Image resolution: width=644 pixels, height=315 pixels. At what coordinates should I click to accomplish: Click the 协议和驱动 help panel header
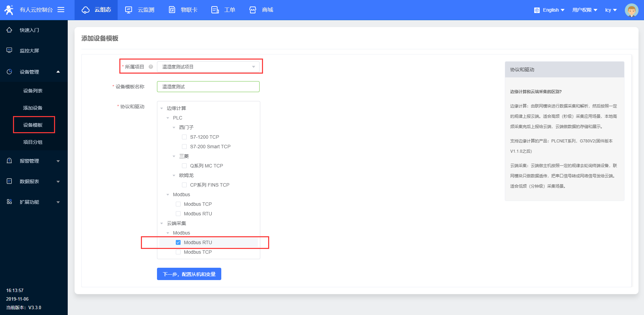[x=565, y=70]
